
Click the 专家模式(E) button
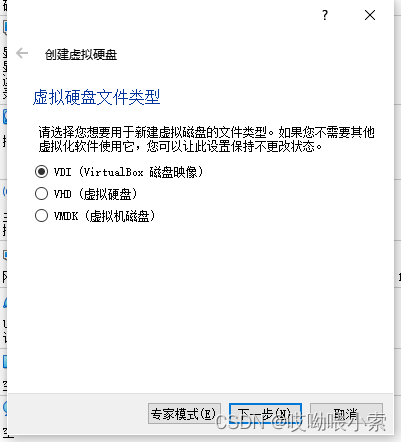click(184, 414)
